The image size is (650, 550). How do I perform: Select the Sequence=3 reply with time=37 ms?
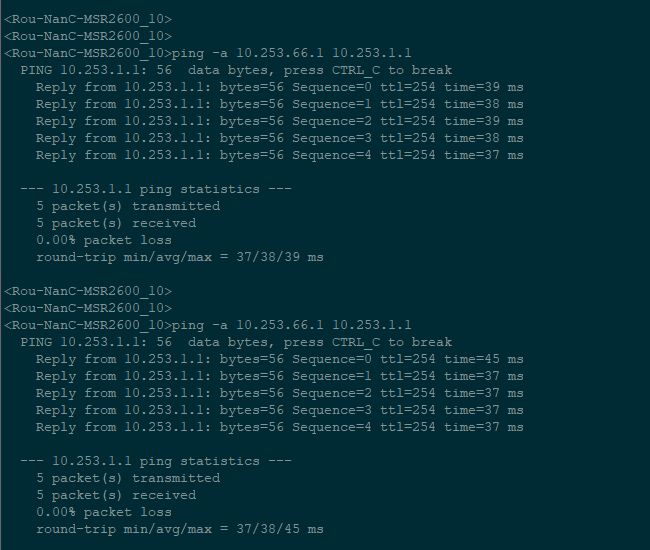pyautogui.click(x=279, y=410)
